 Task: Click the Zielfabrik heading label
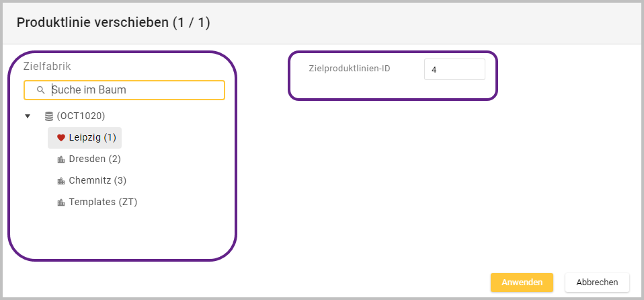point(47,67)
